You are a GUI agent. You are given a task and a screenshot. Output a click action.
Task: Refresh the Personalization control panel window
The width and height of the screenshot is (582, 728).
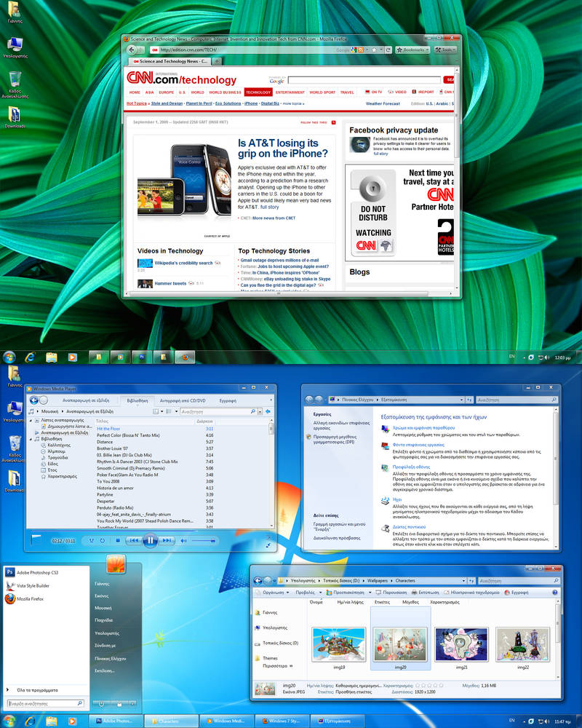pos(470,400)
